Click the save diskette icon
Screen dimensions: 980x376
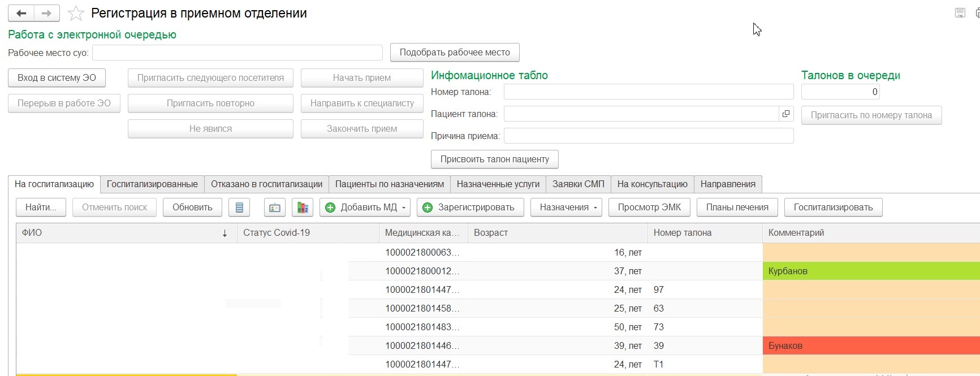(x=960, y=13)
